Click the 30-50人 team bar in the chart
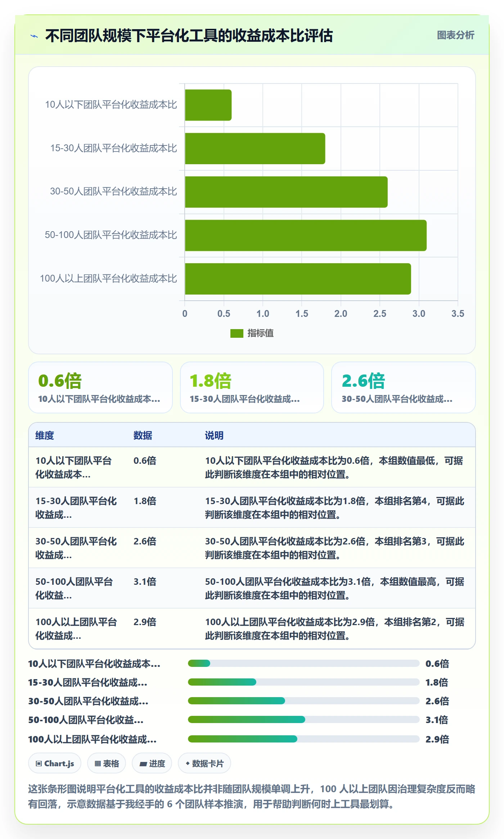This screenshot has width=504, height=839. [286, 192]
